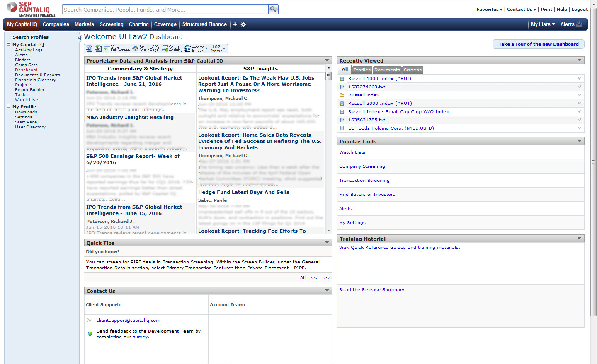Click View Full Screen toolbar icon
597x364 pixels.
pos(117,48)
